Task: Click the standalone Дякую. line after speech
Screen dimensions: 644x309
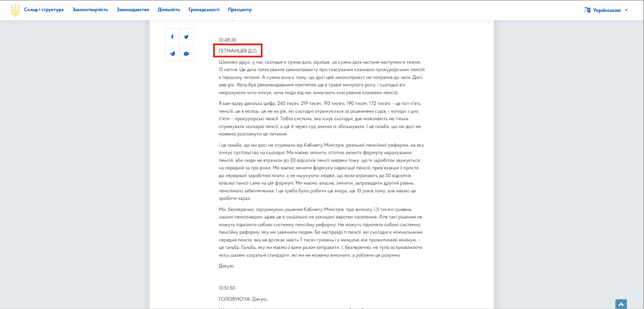Action: pyautogui.click(x=226, y=266)
